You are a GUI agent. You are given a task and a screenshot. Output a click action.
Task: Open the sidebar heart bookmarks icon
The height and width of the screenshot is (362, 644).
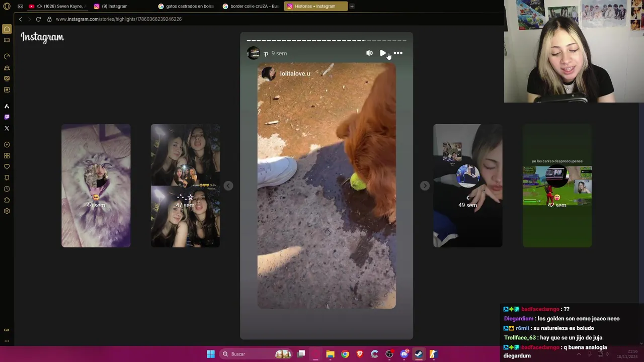[x=7, y=167]
